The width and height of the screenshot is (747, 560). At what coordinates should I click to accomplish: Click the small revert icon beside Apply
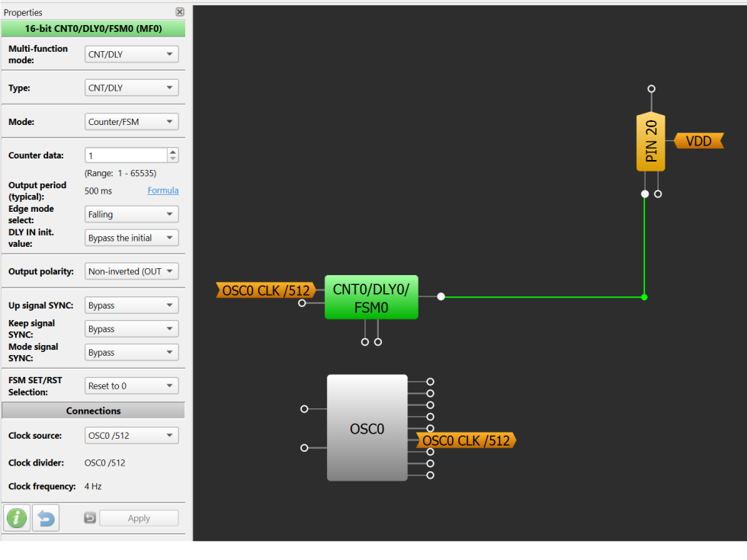click(90, 517)
